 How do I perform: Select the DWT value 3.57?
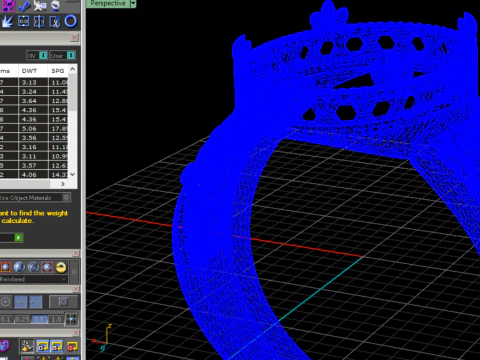29,165
